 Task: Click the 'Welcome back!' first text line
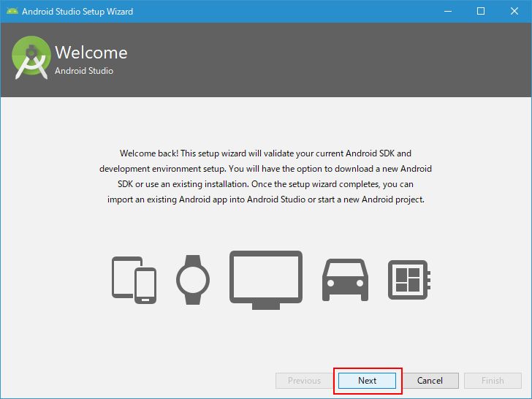point(265,153)
